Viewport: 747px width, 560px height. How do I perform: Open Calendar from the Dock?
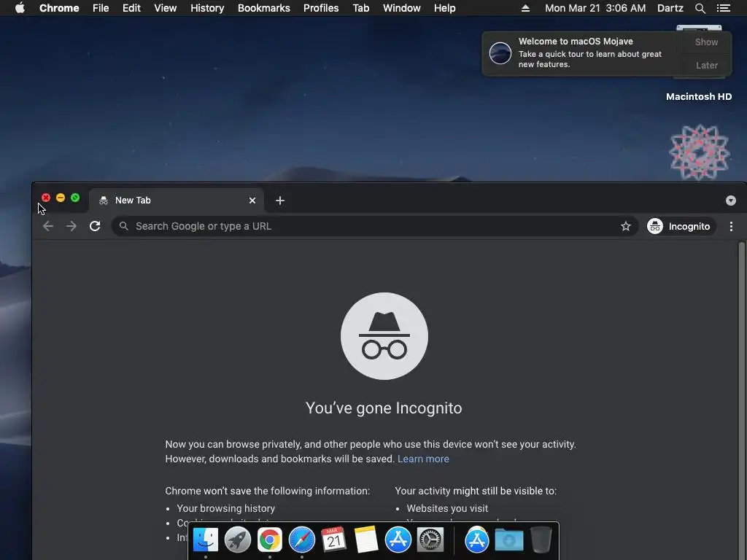[x=333, y=540]
